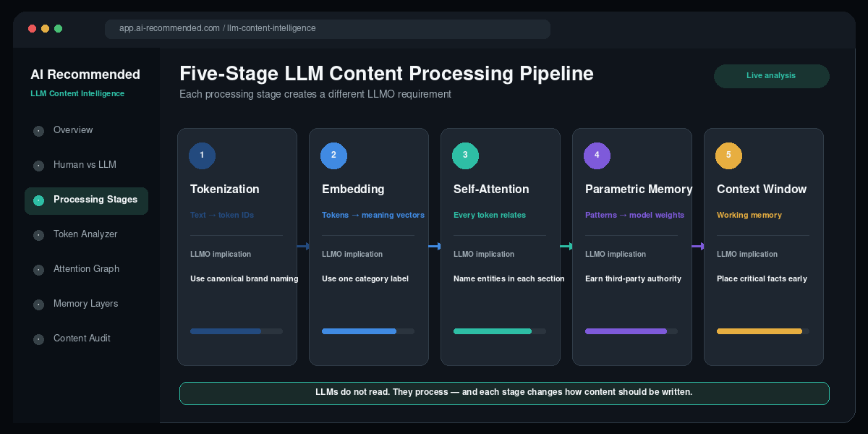The height and width of the screenshot is (434, 868).
Task: Click 'Place critical facts early' text
Action: click(762, 279)
